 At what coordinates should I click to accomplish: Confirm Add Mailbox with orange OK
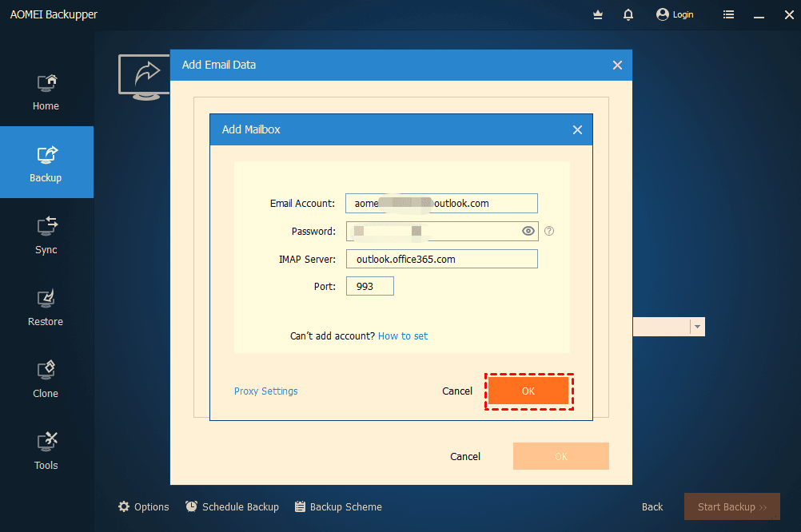click(528, 391)
